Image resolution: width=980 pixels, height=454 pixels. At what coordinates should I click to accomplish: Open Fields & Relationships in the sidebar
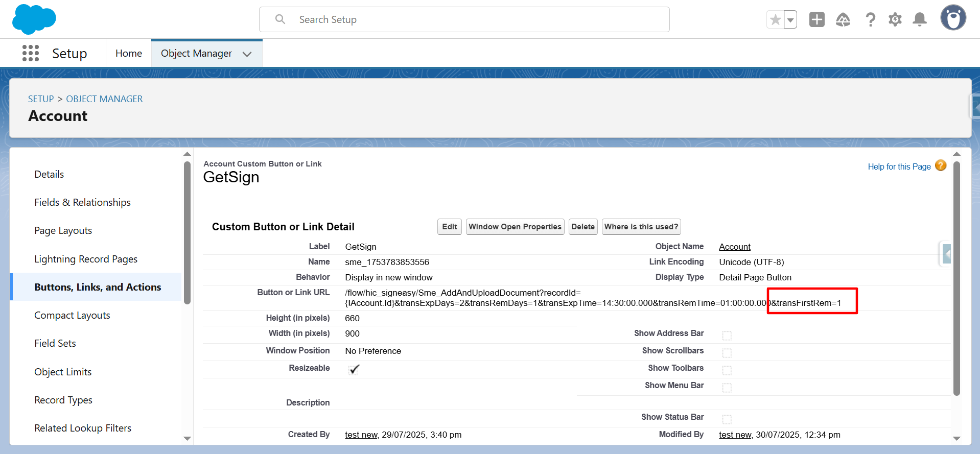82,202
